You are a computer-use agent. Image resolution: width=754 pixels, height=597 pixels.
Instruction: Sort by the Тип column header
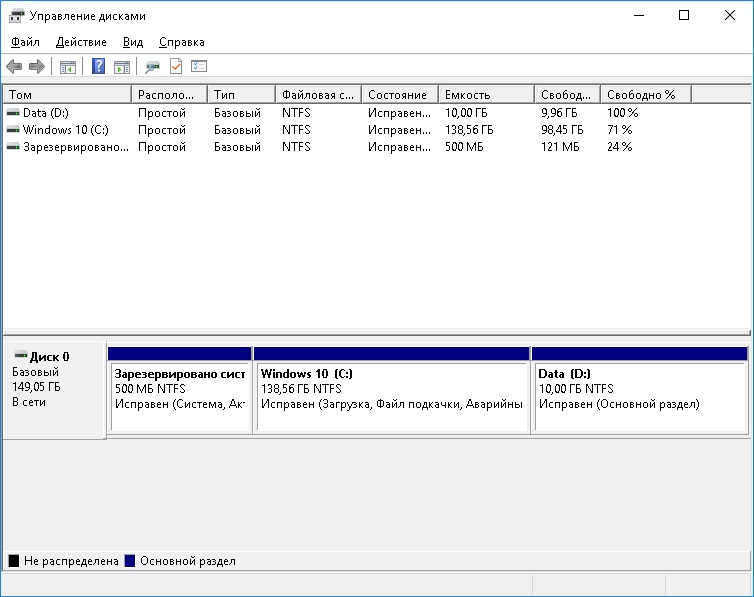point(241,95)
